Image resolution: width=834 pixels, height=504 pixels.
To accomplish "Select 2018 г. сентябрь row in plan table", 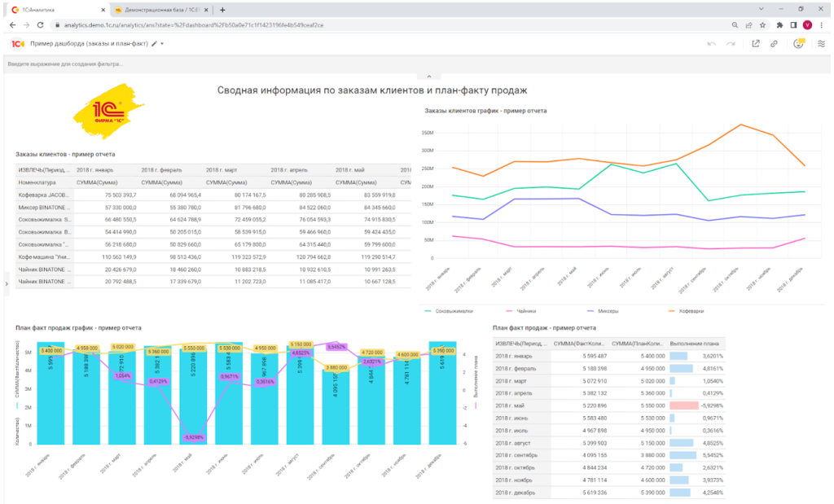I will [x=609, y=455].
